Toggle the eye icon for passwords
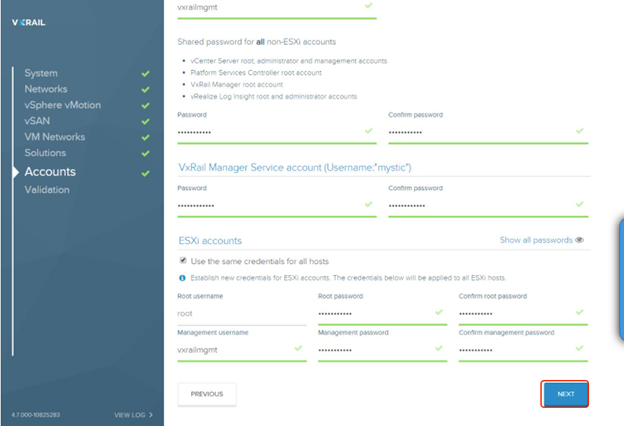Viewport: 624px width, 426px height. pyautogui.click(x=579, y=240)
